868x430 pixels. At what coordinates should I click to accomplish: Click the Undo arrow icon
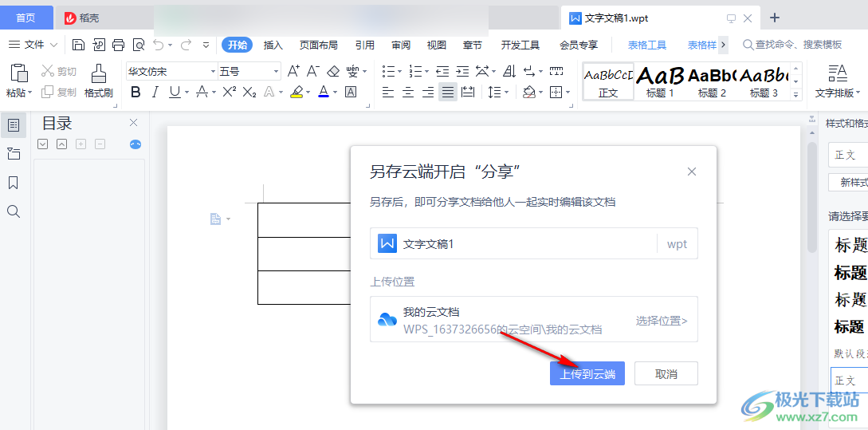tap(159, 45)
